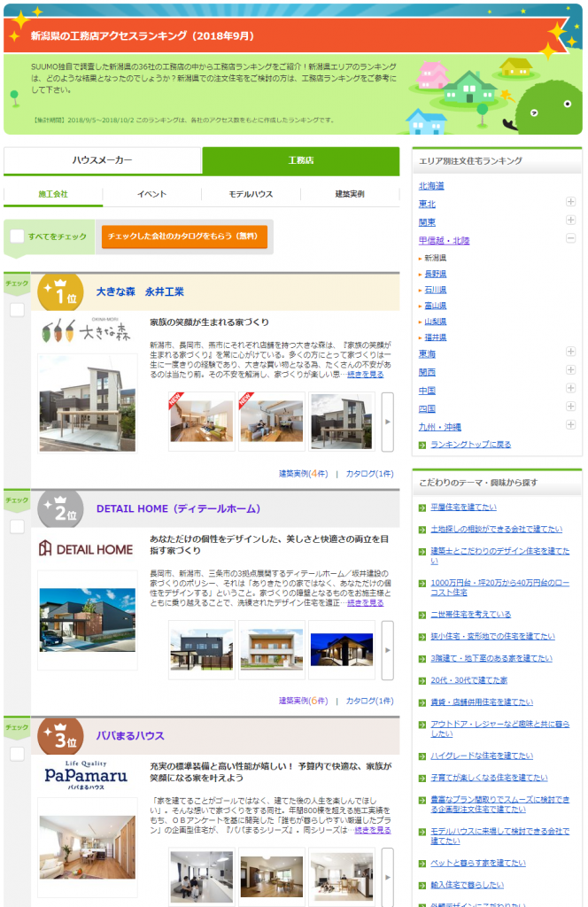Open the モデルハウス sub-tab
Image resolution: width=588 pixels, height=907 pixels.
tap(251, 194)
